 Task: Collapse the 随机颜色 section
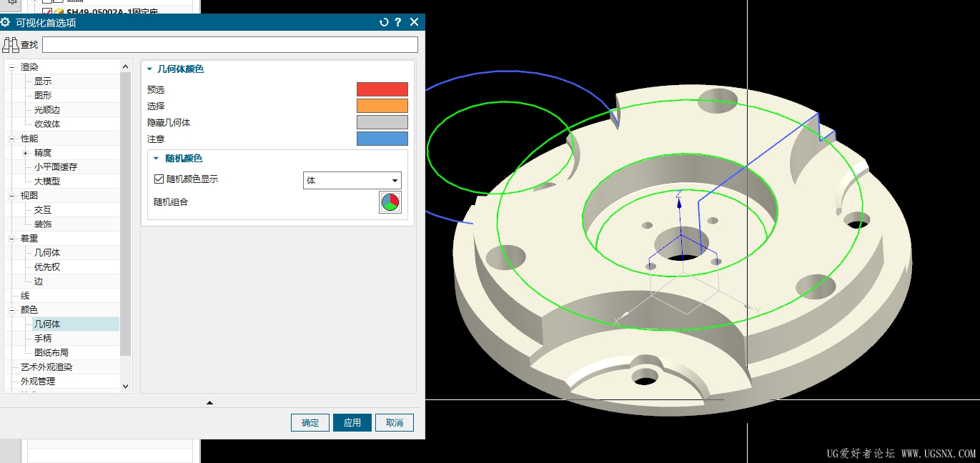(157, 158)
